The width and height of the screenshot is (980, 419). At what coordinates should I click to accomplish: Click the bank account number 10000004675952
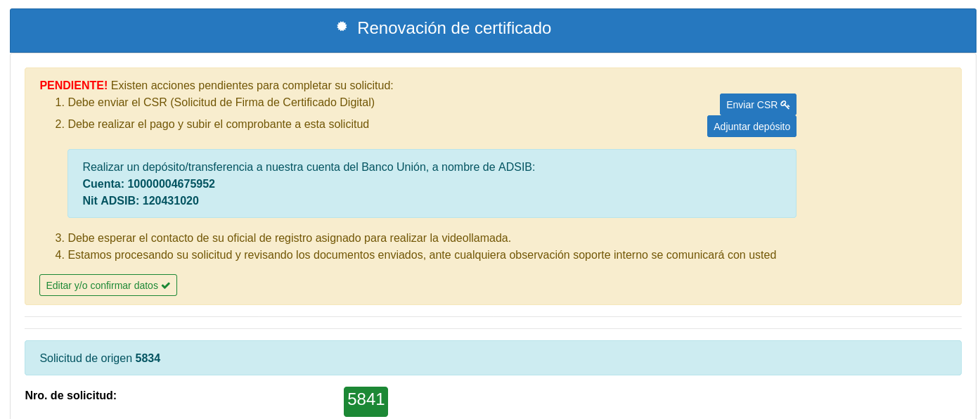[x=171, y=184]
